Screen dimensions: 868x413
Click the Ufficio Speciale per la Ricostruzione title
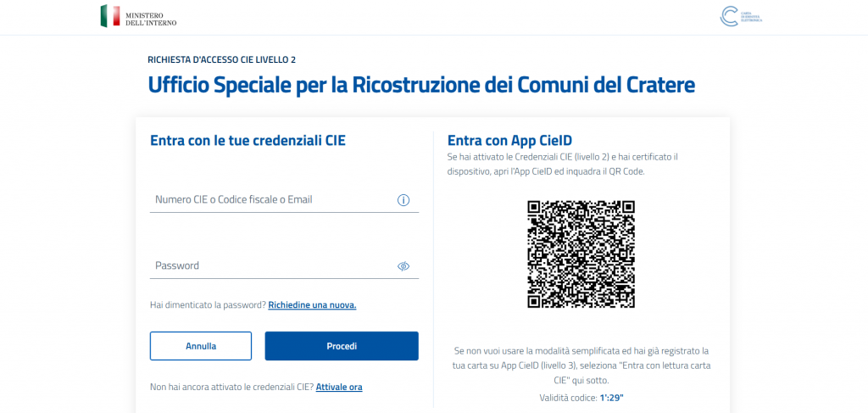(421, 86)
